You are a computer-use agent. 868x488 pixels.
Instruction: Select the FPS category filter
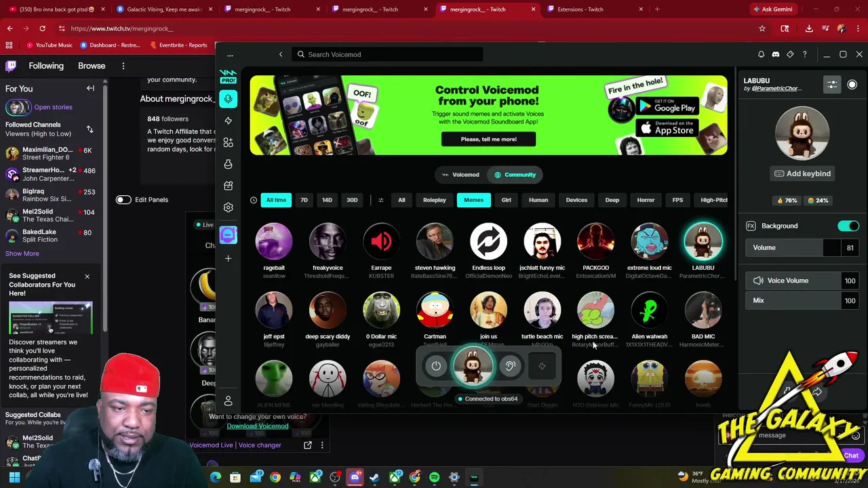[677, 200]
